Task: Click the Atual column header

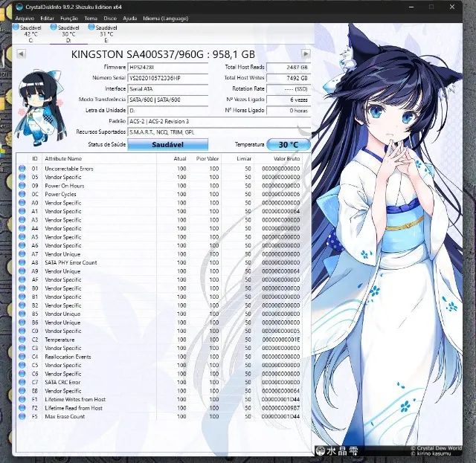Action: click(180, 159)
